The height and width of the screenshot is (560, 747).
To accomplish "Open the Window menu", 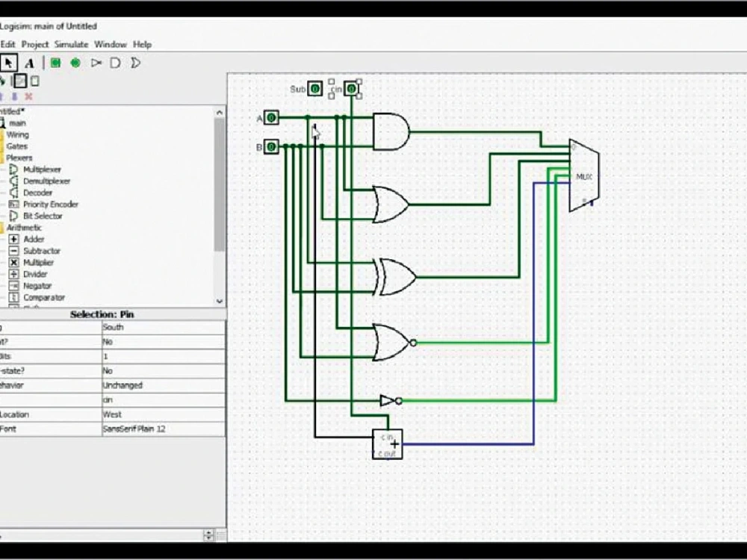I will tap(111, 44).
